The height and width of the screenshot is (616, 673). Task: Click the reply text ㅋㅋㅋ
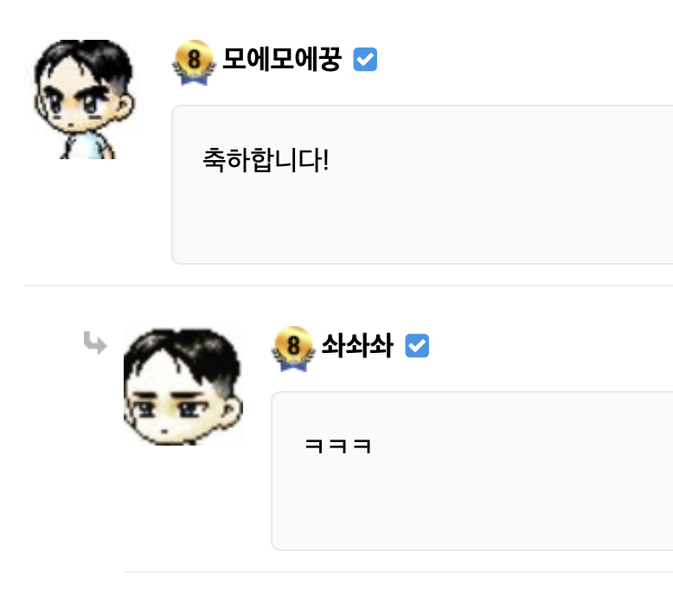[338, 446]
